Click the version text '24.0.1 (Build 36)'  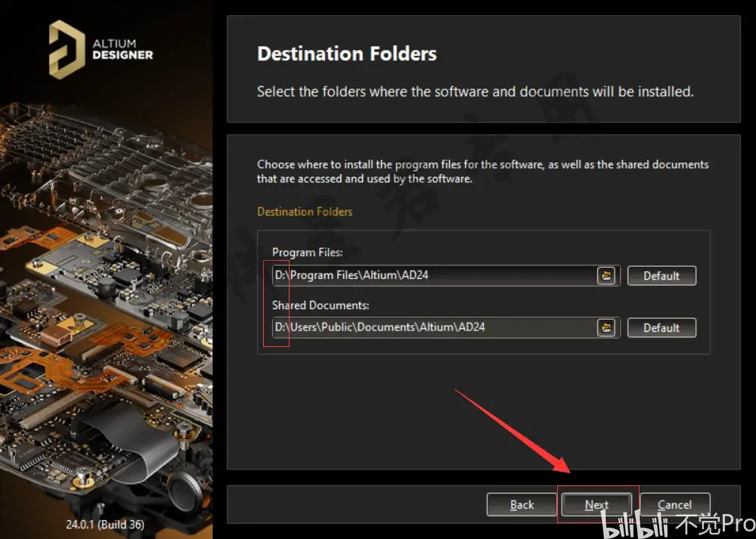[105, 525]
